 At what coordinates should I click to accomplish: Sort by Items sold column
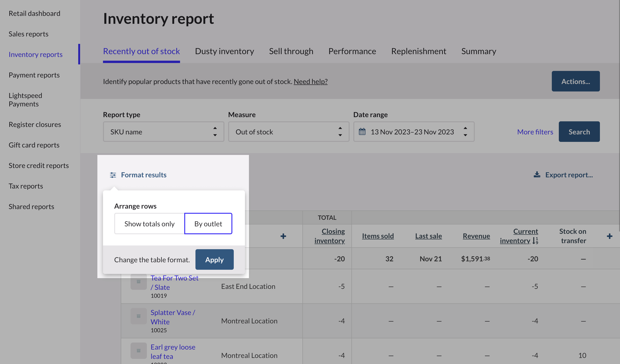[x=378, y=236]
